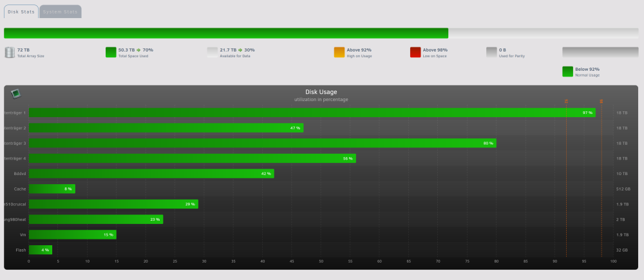
Task: Click the Vm row label
Action: [23, 235]
